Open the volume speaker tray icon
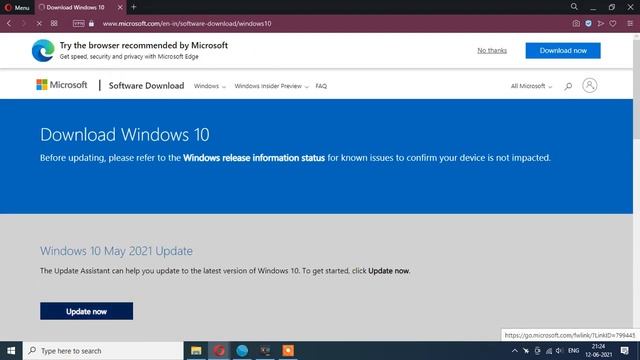The height and width of the screenshot is (360, 640). (559, 351)
